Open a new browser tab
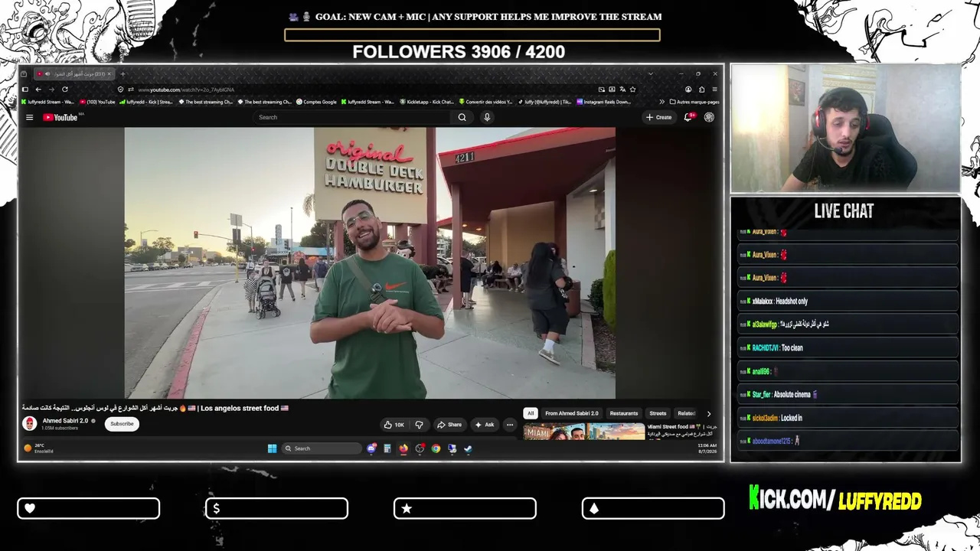This screenshot has height=551, width=980. [x=122, y=74]
